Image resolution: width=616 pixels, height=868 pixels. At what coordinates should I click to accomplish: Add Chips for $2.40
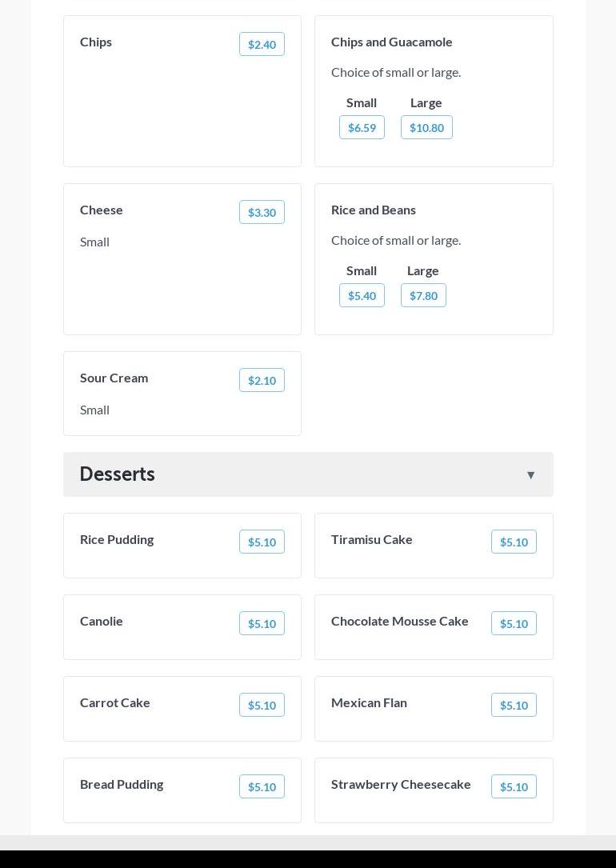[262, 44]
